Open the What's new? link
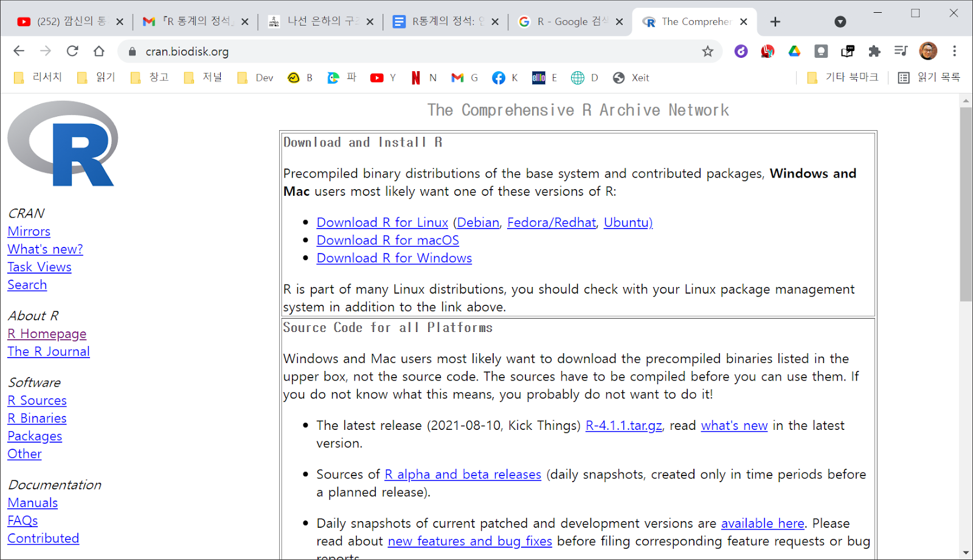 [x=45, y=249]
